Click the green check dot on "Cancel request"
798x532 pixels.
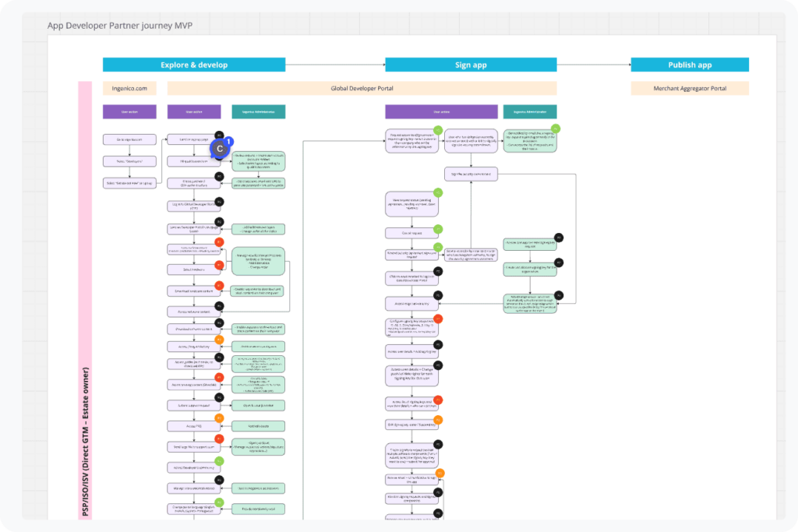[x=437, y=229]
